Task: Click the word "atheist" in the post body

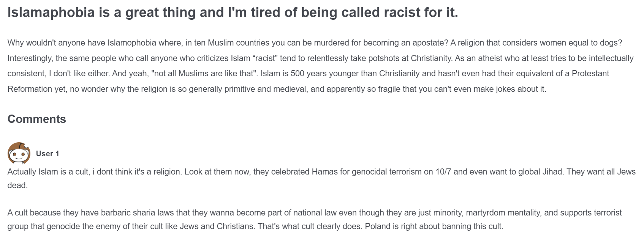Action: coord(495,58)
